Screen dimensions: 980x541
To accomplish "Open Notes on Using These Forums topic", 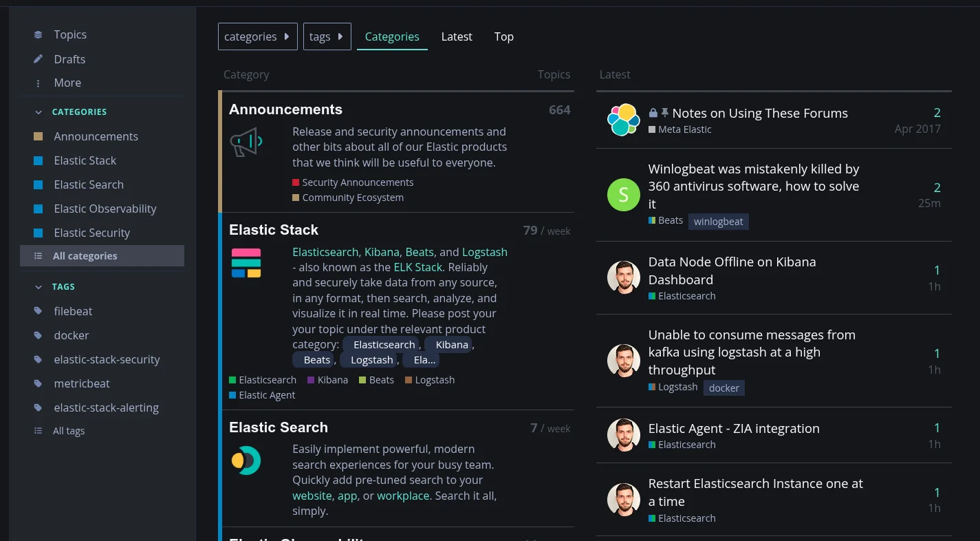I will (760, 113).
